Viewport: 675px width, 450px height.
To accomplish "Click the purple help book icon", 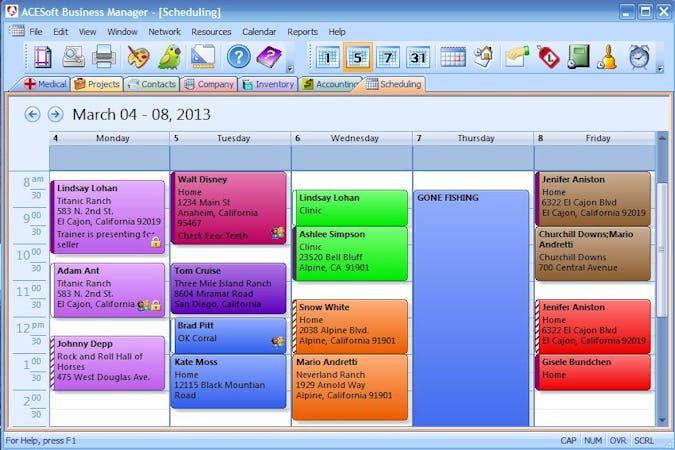I will 269,57.
